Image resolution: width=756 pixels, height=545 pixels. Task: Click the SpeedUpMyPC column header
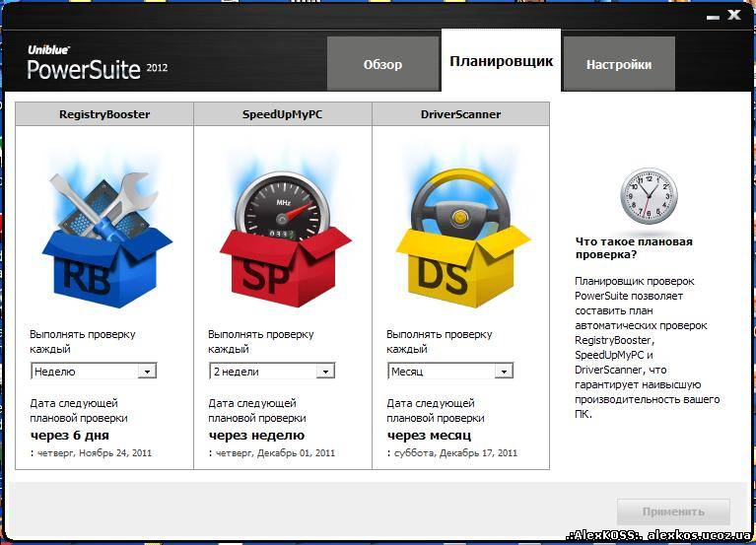click(x=283, y=114)
